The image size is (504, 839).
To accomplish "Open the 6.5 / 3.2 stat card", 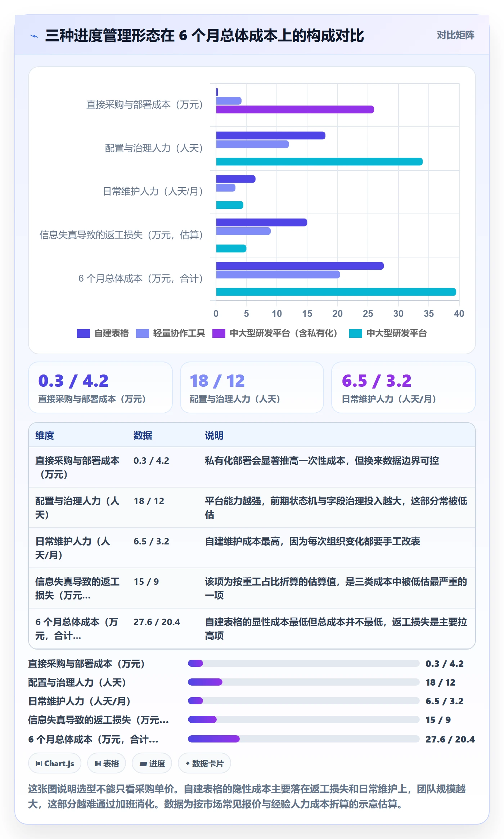I will pos(404,387).
